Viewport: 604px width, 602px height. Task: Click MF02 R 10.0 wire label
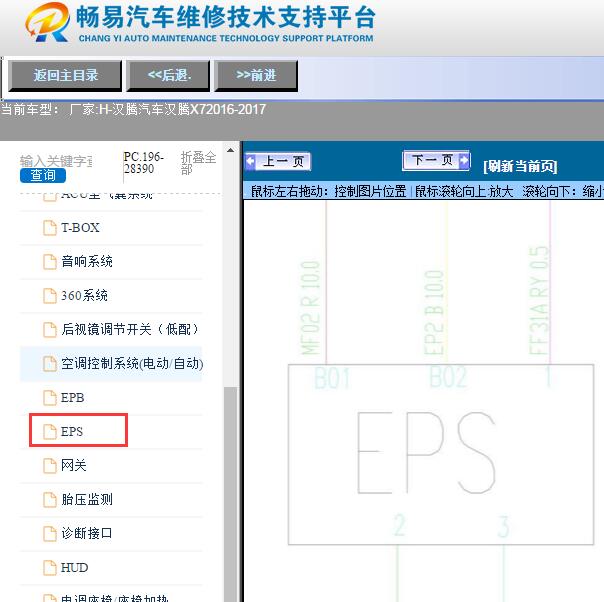[310, 307]
